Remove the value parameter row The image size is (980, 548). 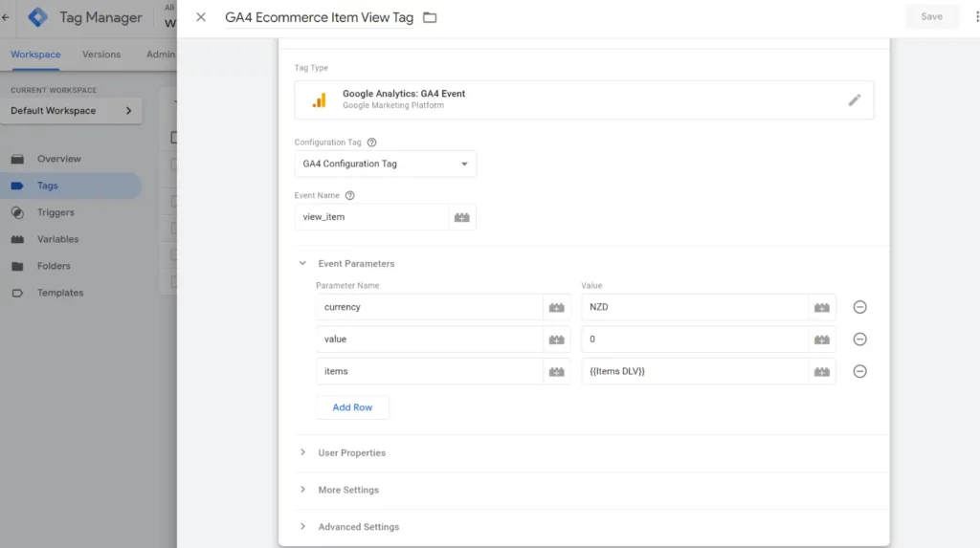click(860, 339)
